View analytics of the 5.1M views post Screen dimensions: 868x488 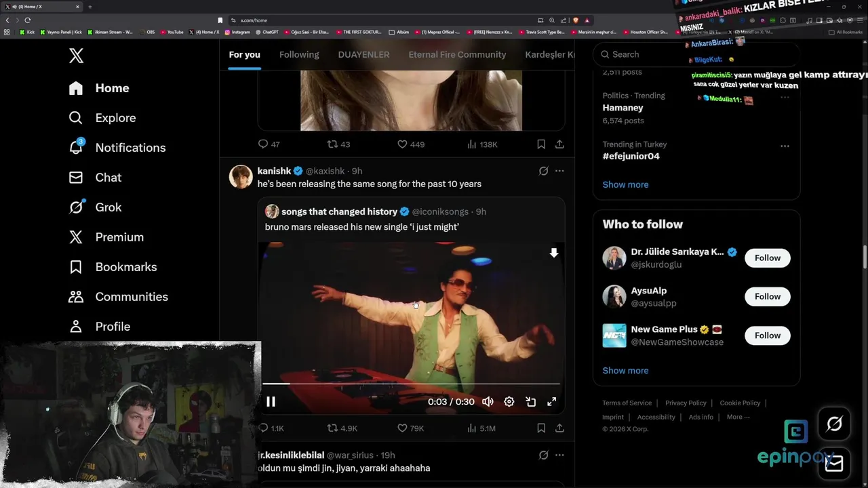point(481,428)
